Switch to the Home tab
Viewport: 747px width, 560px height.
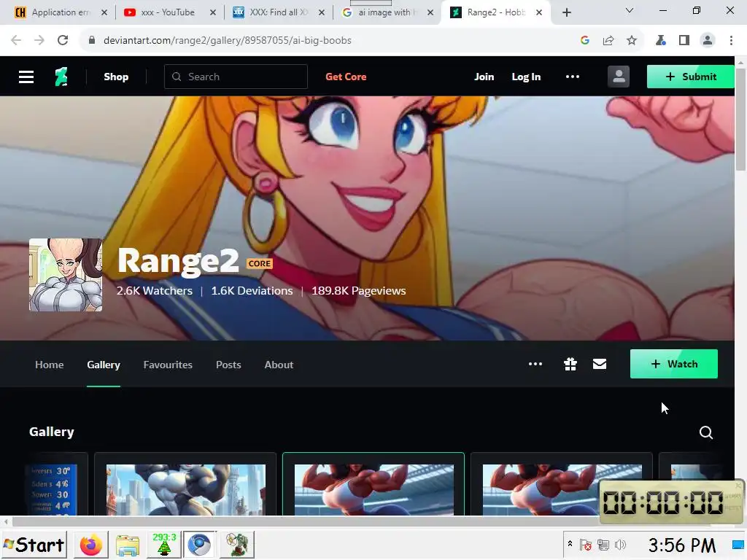[x=49, y=365]
